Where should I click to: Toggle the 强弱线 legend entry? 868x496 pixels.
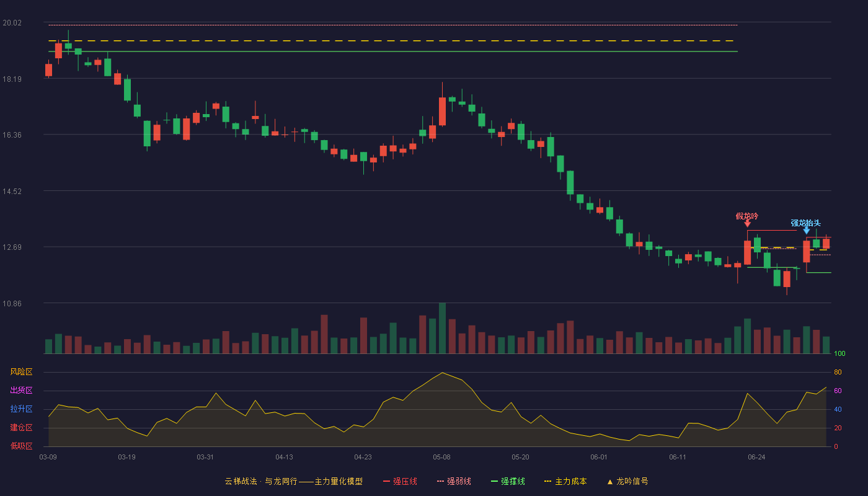pos(454,481)
